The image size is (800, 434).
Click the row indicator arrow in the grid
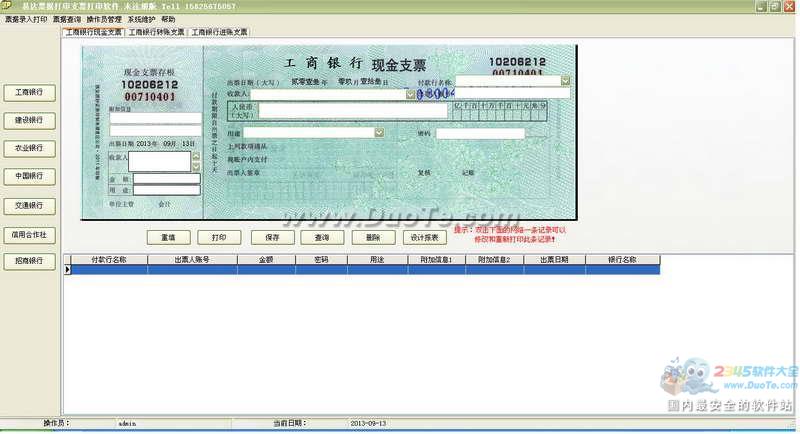(67, 270)
